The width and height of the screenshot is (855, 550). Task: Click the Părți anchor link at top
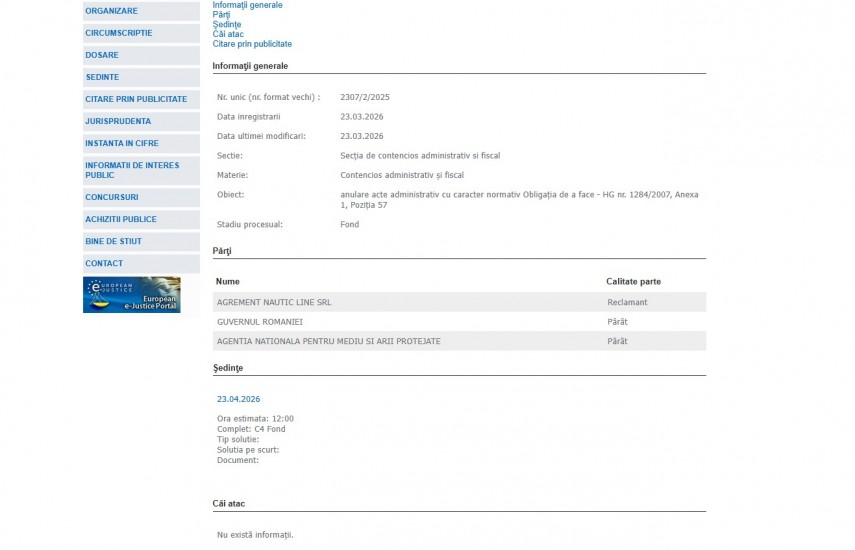pos(221,15)
